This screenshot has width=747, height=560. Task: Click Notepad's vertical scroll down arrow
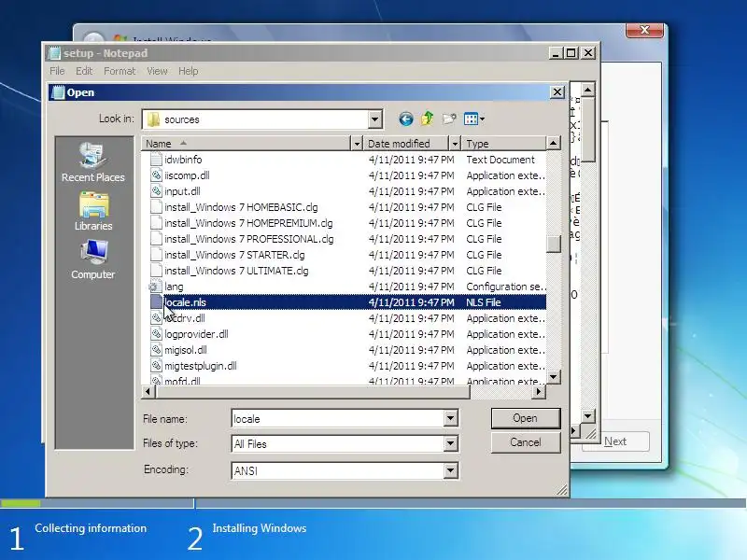point(588,416)
